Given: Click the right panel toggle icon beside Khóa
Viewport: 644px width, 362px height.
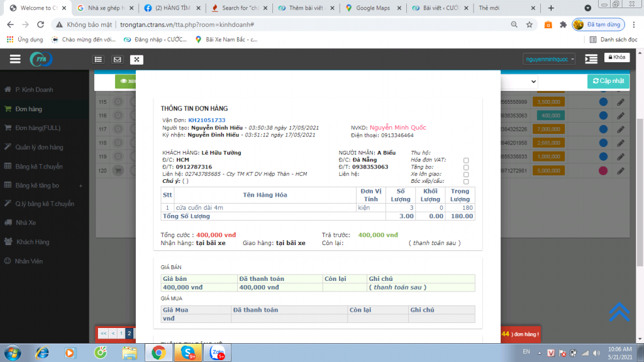Looking at the screenshot, I should click(591, 59).
